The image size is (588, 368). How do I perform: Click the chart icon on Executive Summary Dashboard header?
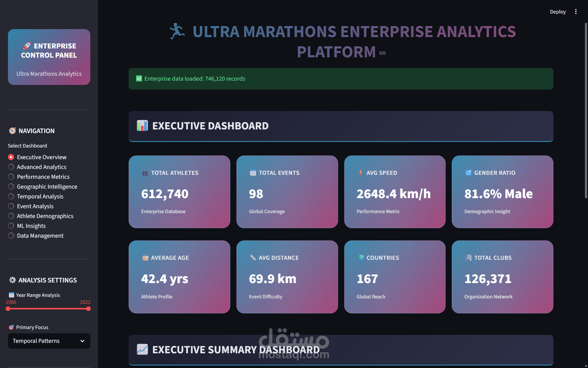142,349
